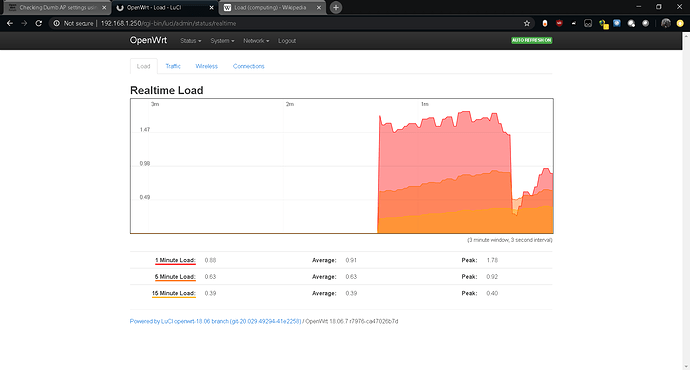Click the Wikipedia favicon in the third tab
Image resolution: width=690 pixels, height=370 pixels.
tap(227, 7)
